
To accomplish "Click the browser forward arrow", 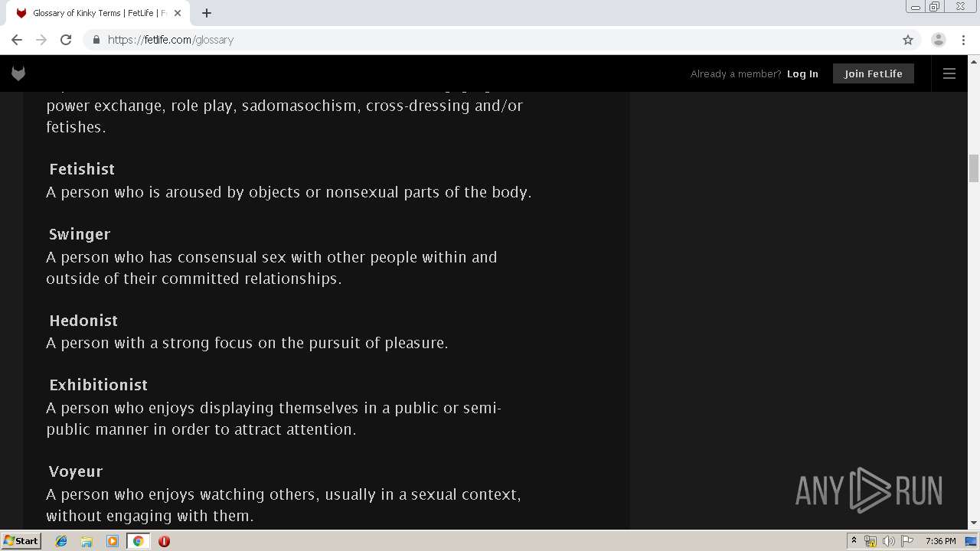I will point(41,40).
